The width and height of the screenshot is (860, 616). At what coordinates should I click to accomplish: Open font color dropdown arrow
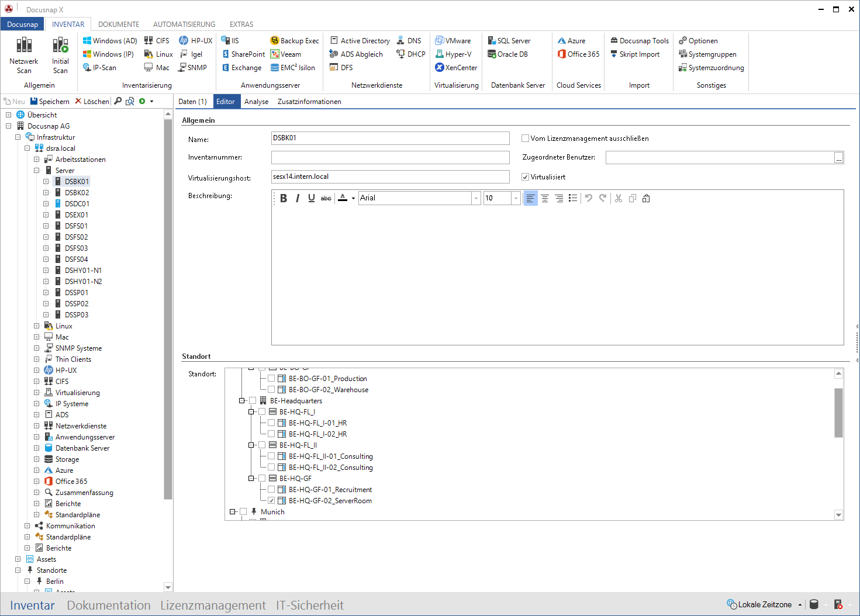353,199
